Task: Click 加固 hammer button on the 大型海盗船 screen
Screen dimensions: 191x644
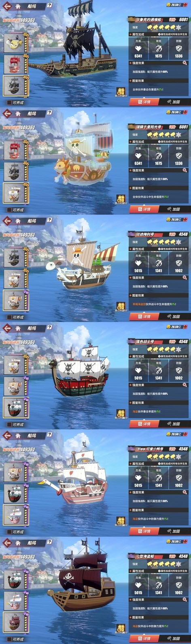Action: coord(174,638)
